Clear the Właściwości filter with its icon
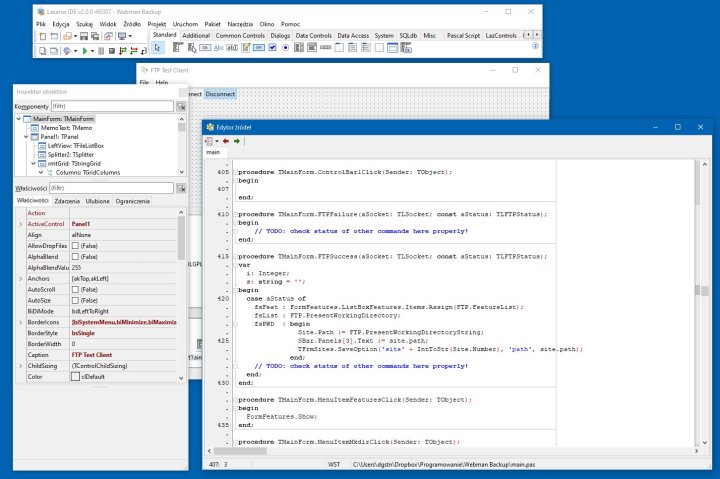This screenshot has width=720, height=479. tap(181, 187)
